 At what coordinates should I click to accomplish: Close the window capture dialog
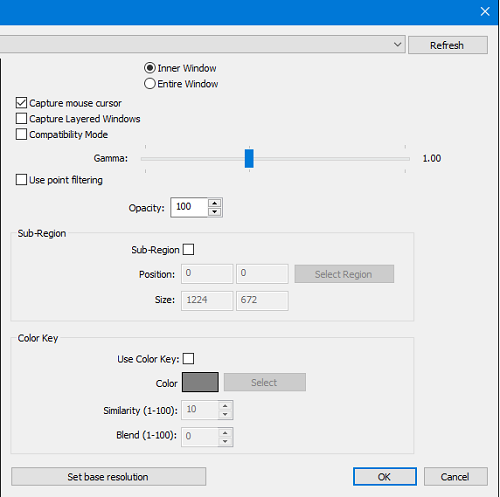coord(485,11)
